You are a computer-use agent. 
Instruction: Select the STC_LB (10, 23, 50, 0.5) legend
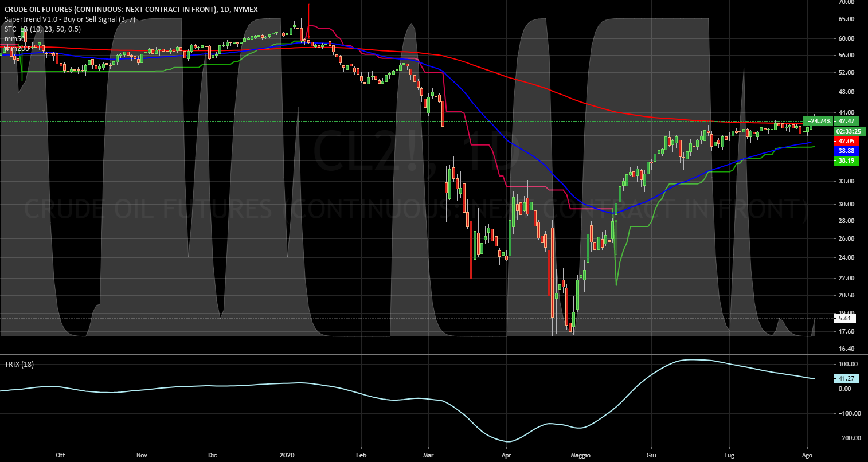[42, 29]
